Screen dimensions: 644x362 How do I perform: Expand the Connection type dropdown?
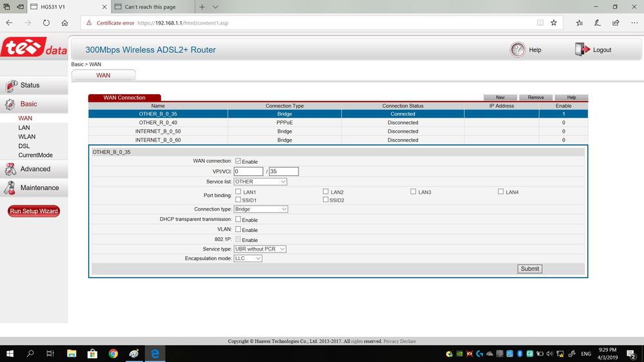coord(260,209)
